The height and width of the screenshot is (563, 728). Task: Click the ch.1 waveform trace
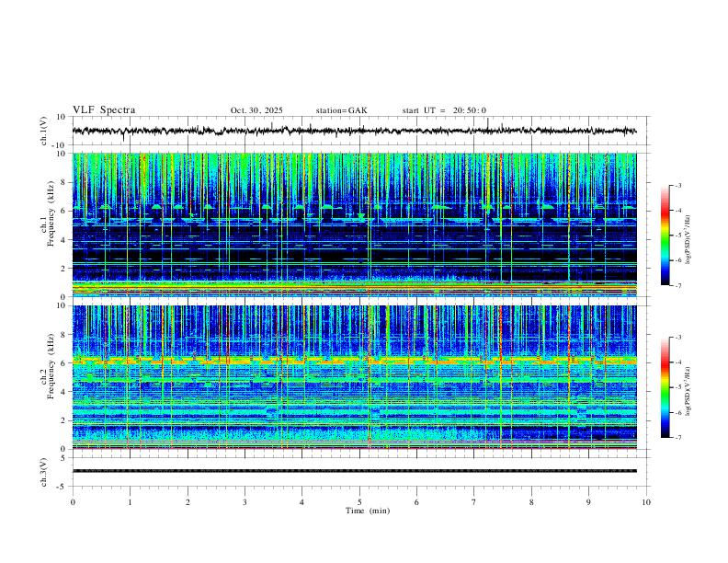click(x=354, y=131)
